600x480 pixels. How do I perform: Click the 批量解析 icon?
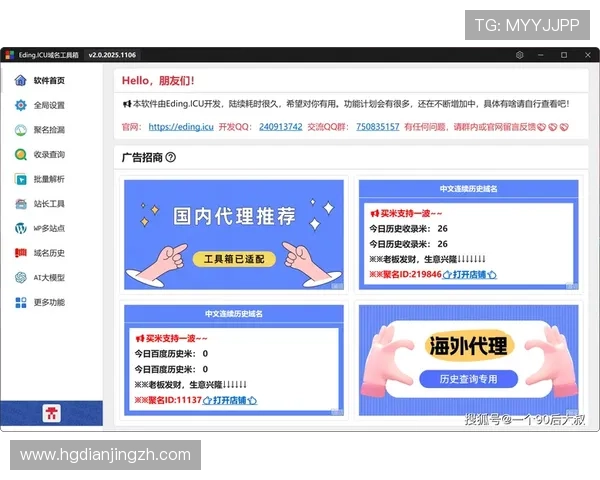20,179
